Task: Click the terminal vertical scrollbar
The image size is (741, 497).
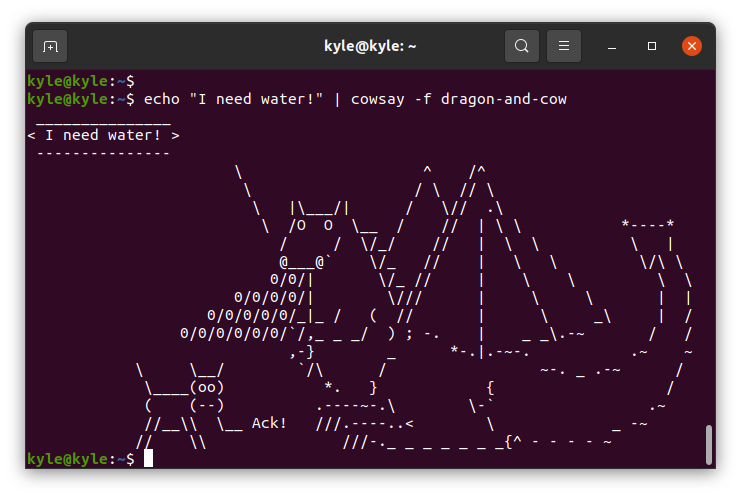Action: [708, 445]
